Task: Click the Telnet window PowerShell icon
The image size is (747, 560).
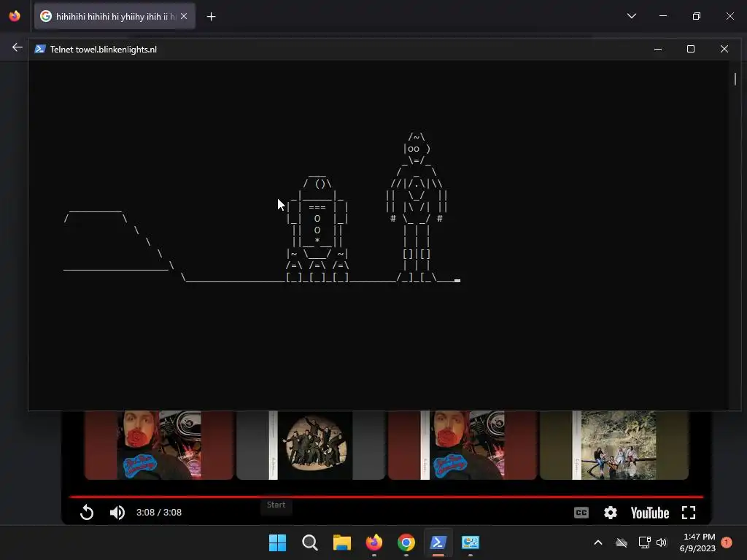Action: [x=41, y=49]
